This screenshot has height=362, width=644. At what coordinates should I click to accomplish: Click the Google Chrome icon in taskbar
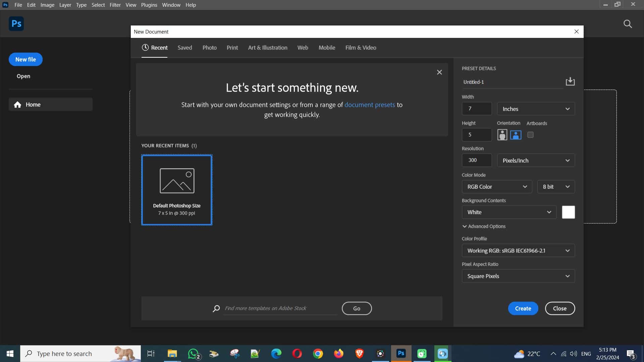pyautogui.click(x=318, y=354)
